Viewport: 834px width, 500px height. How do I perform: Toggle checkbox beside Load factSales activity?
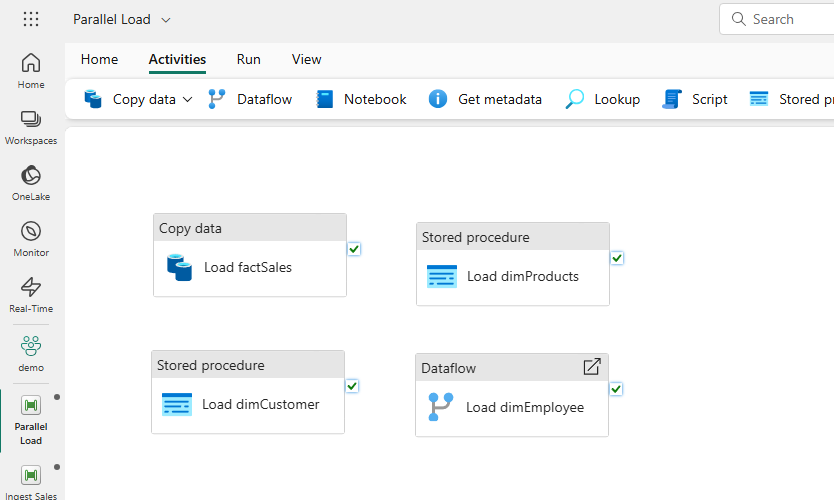coord(354,248)
